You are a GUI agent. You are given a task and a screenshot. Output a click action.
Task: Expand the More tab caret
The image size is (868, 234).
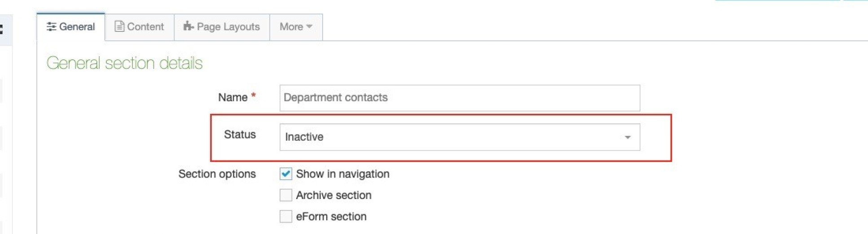[x=309, y=27]
